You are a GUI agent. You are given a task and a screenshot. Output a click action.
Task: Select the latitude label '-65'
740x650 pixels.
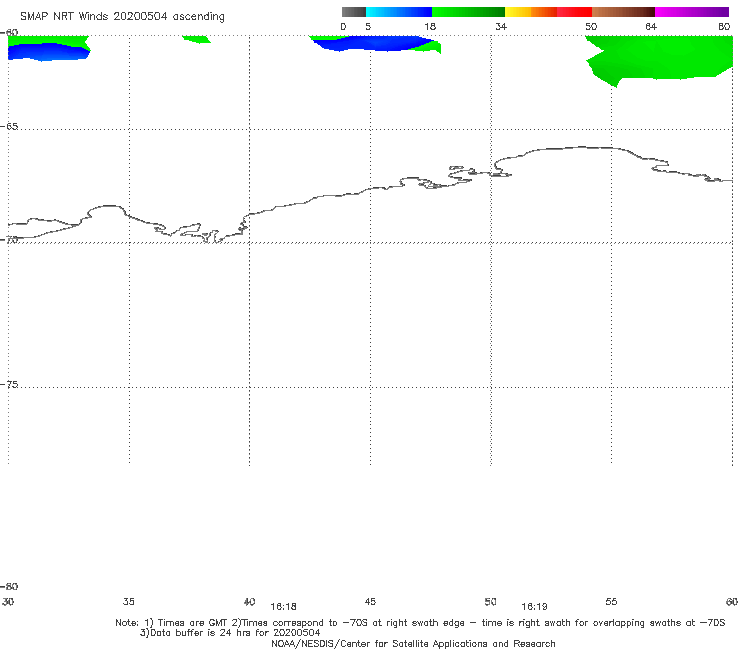[9, 127]
